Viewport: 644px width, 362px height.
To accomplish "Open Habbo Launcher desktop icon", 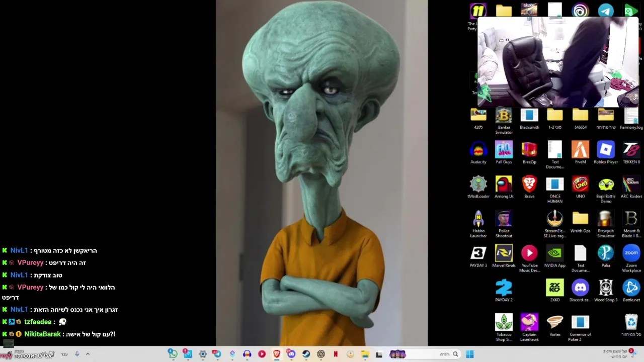I will coord(478,224).
